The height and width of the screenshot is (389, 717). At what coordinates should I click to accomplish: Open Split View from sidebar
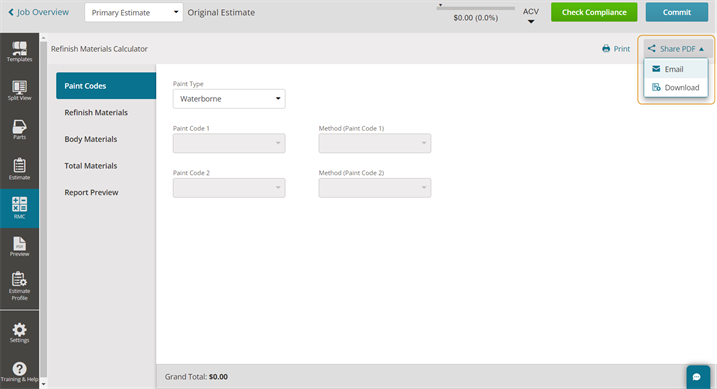point(19,90)
